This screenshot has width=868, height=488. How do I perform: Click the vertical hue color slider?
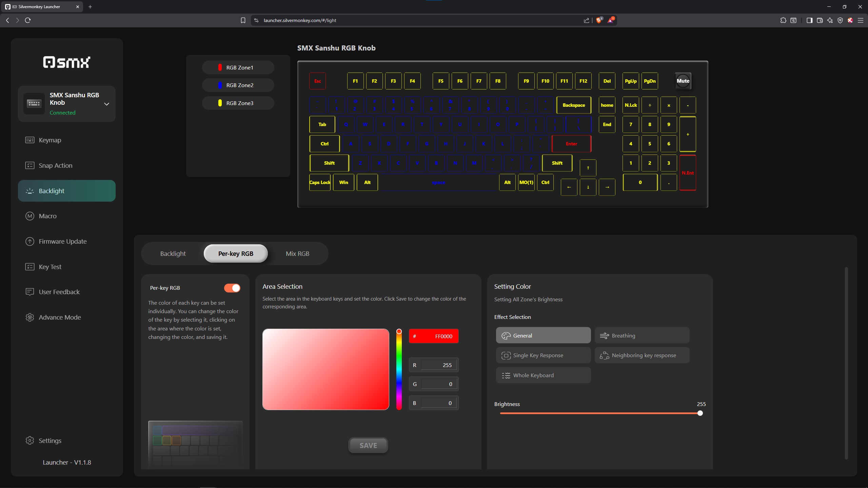pos(399,369)
